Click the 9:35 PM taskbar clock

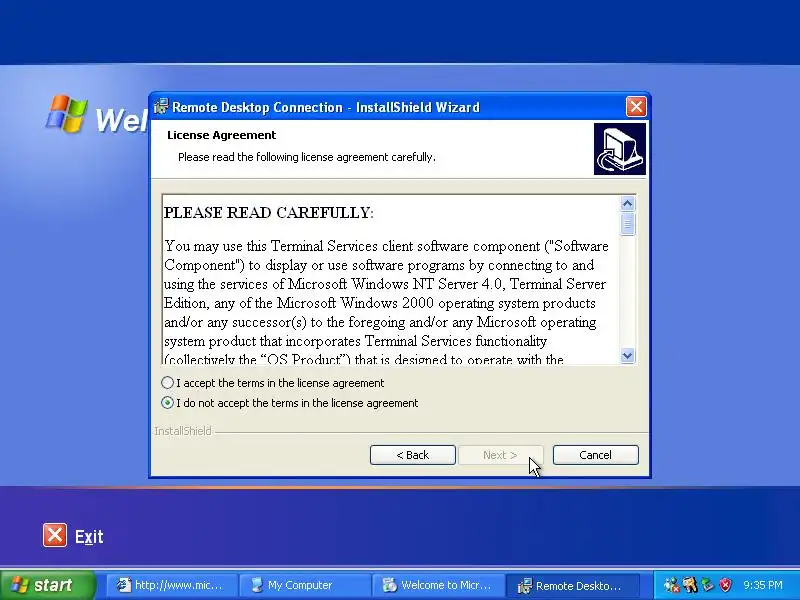[763, 585]
